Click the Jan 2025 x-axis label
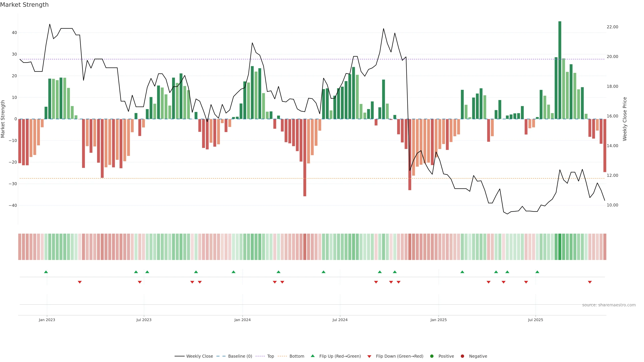 coord(439,320)
